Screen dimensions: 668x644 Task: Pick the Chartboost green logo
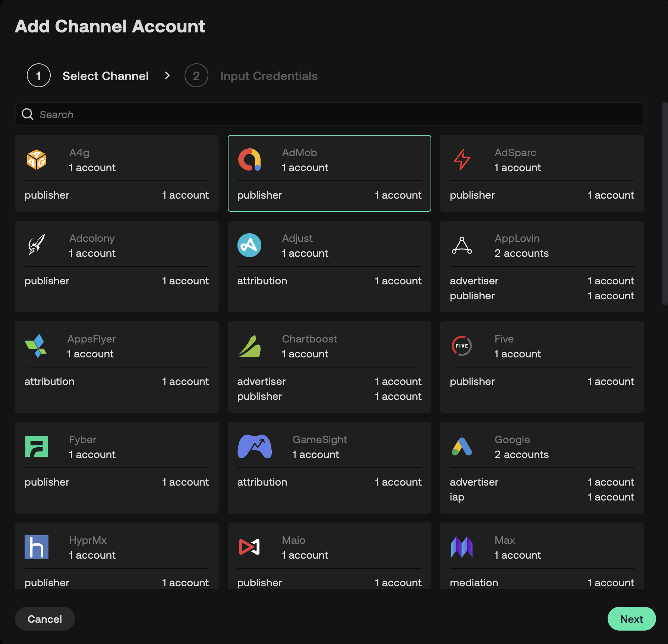coord(249,346)
